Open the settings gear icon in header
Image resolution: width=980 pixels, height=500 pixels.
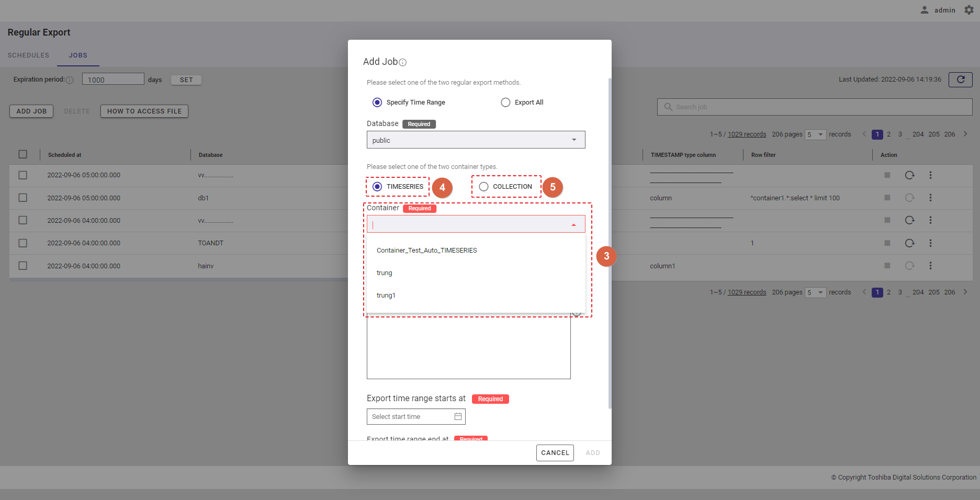[x=969, y=10]
